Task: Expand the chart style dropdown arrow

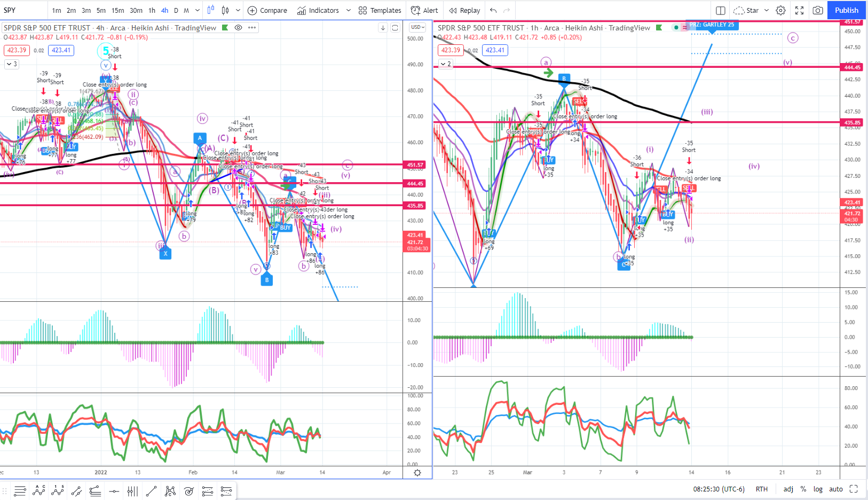Action: coord(238,10)
